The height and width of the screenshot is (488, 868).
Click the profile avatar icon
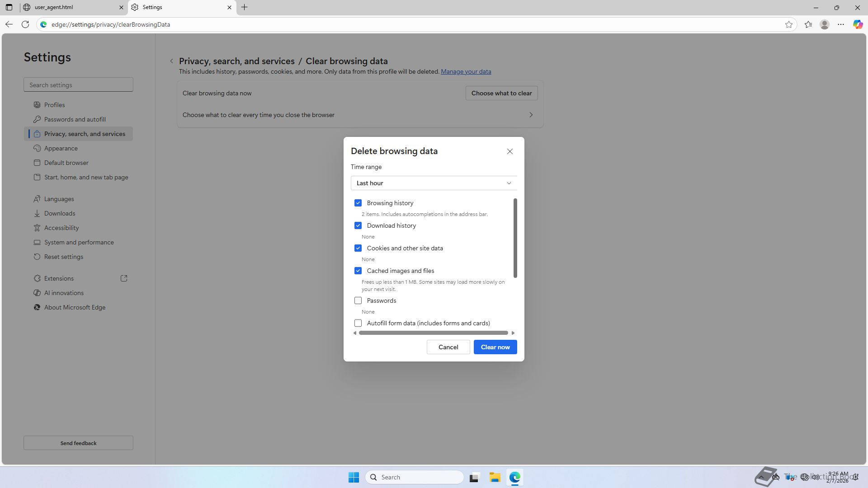point(825,24)
